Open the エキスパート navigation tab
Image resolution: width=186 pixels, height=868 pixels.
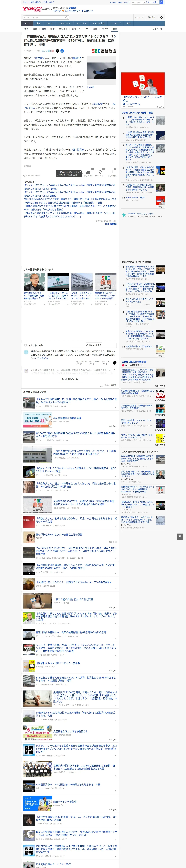(64, 23)
